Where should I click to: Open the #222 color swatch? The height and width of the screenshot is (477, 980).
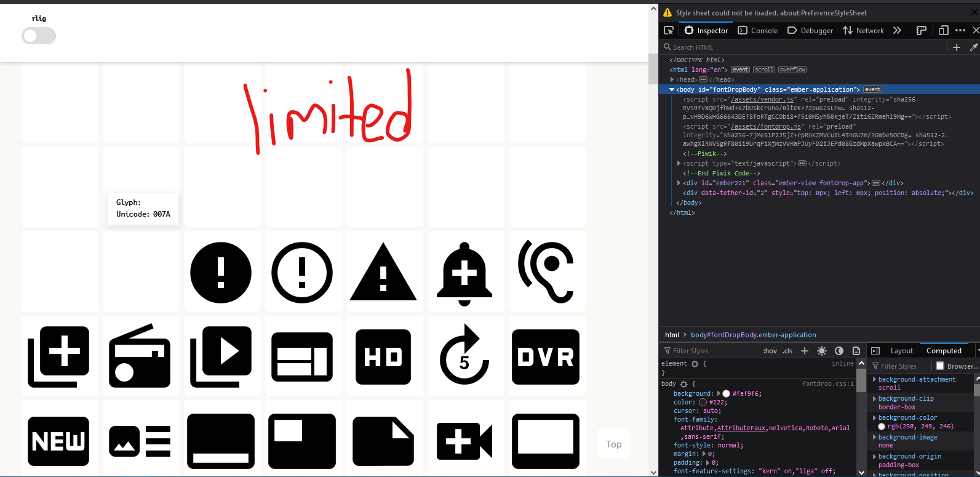(x=703, y=402)
